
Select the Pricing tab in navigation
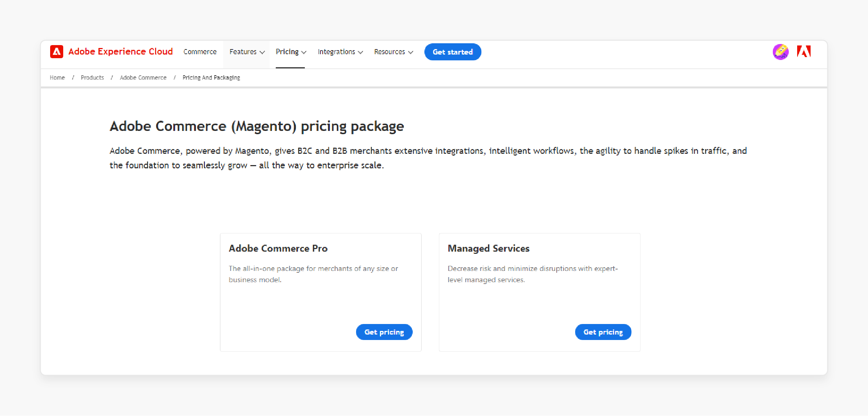291,52
